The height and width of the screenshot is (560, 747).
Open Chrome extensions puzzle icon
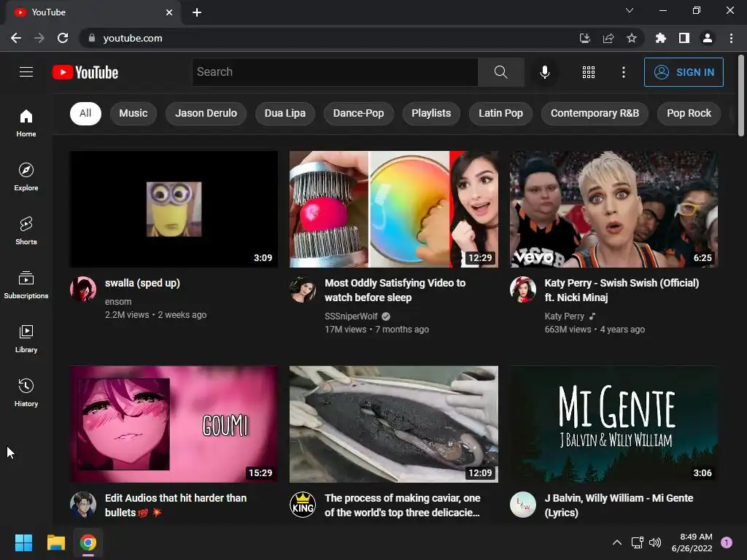(660, 38)
